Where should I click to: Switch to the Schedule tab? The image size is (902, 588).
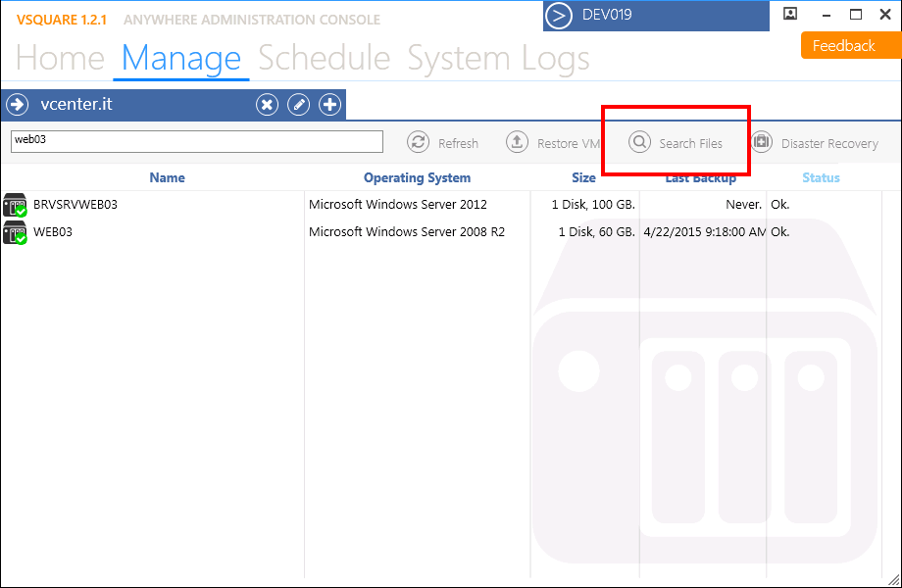tap(324, 59)
